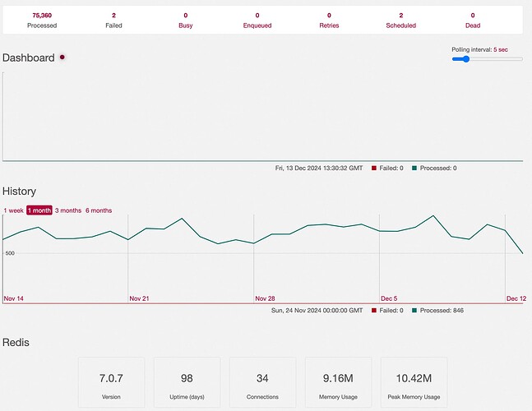Switch history to 6 months
Image resolution: width=532 pixels, height=411 pixels.
[99, 210]
